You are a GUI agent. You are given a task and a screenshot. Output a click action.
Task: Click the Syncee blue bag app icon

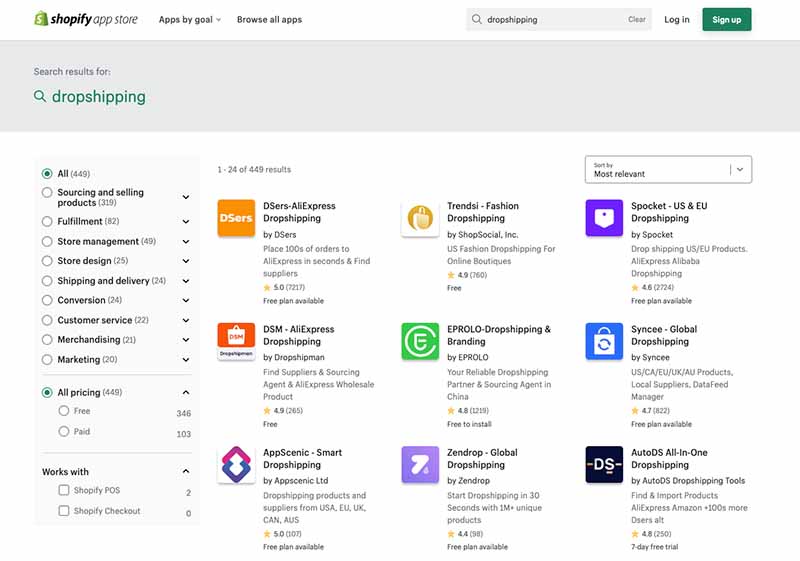coord(604,341)
